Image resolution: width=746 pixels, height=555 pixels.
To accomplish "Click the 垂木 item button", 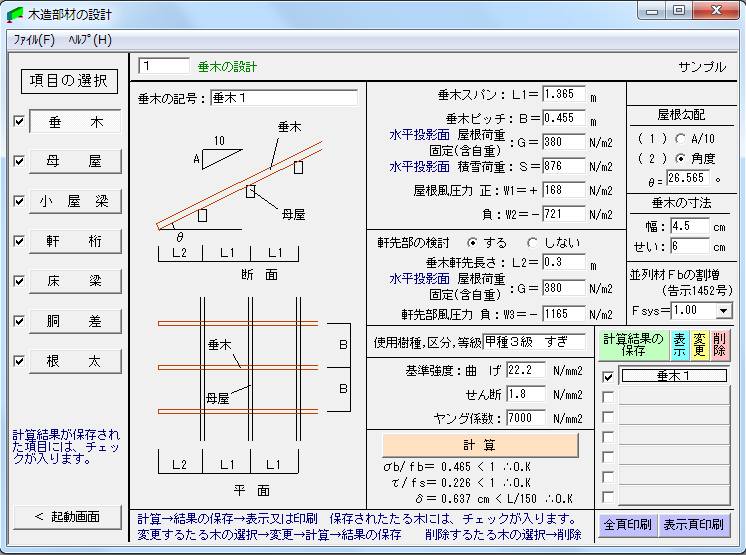I will pos(75,121).
